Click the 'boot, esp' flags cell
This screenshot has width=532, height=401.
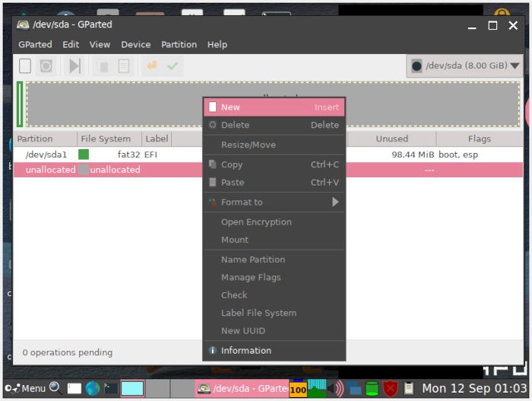[458, 154]
